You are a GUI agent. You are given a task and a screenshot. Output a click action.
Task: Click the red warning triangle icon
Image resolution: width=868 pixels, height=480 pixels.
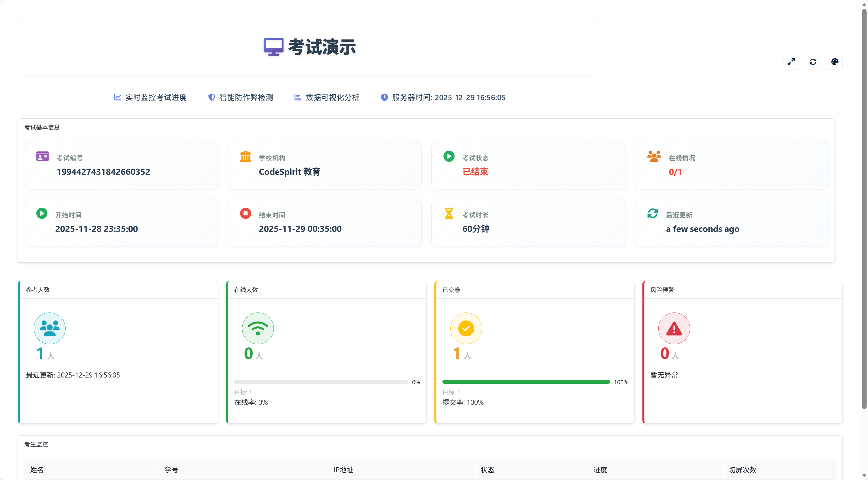[x=674, y=328]
